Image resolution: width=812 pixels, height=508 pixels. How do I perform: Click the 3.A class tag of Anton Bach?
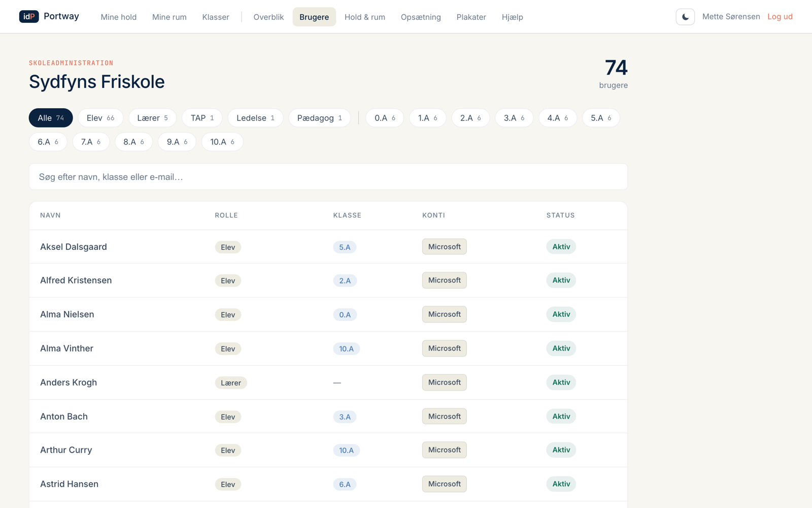pyautogui.click(x=345, y=417)
